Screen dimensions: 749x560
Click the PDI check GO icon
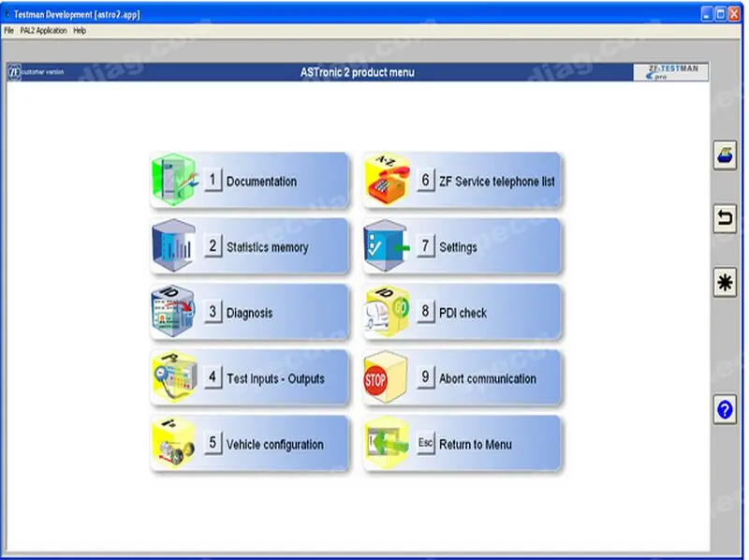pyautogui.click(x=387, y=312)
